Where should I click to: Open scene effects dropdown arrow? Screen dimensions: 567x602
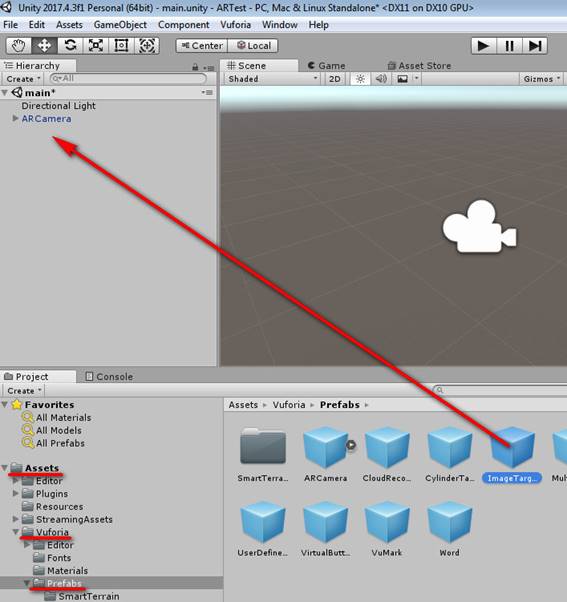click(417, 79)
